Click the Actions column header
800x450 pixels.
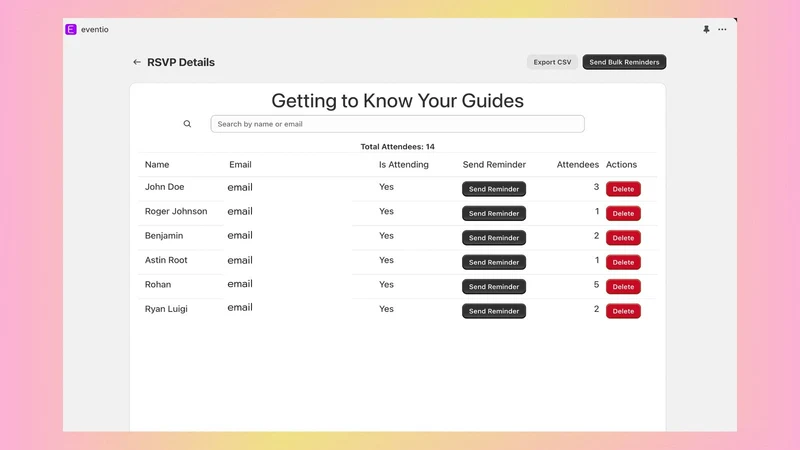(621, 165)
